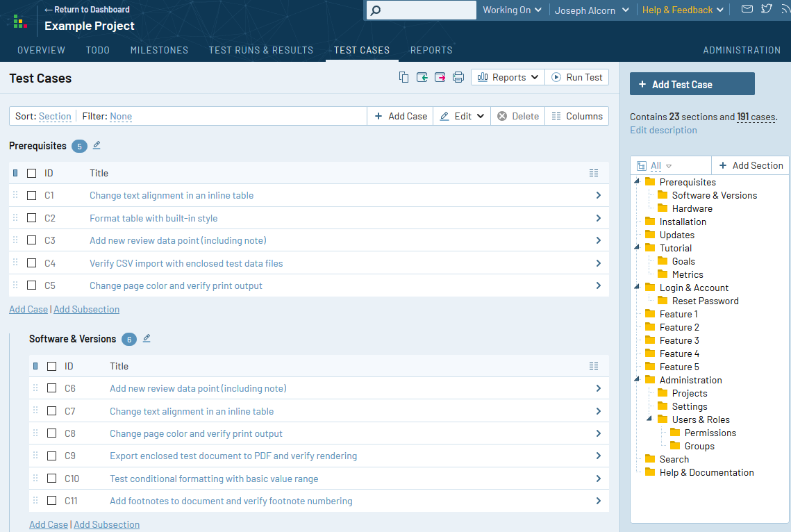Click the Feature 3 folder icon
The height and width of the screenshot is (532, 791).
coord(650,340)
